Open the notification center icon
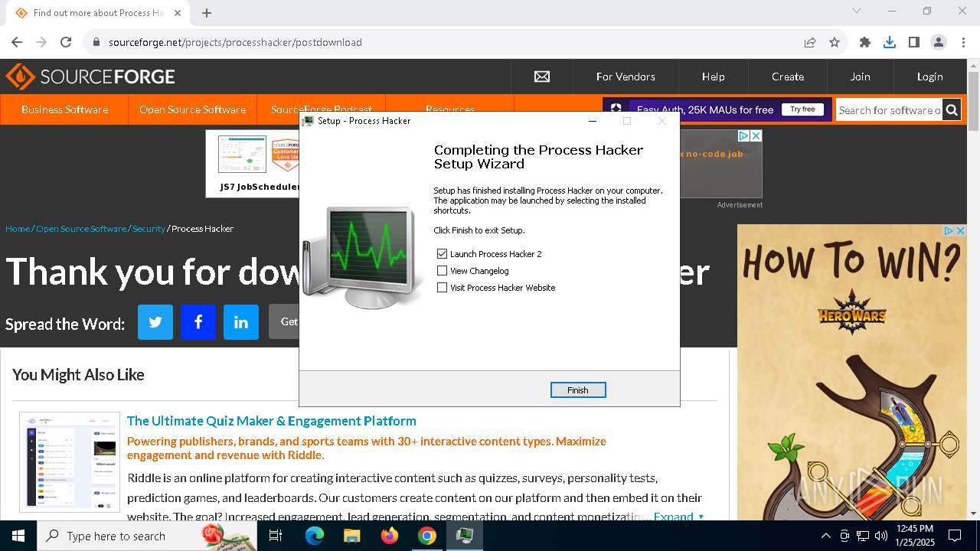 point(955,536)
